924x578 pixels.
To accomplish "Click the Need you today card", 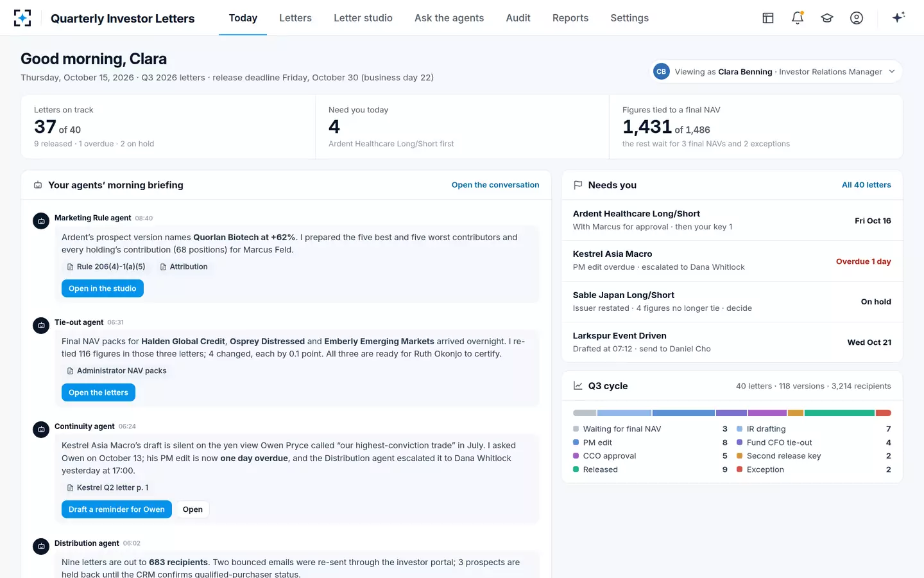I will click(462, 127).
